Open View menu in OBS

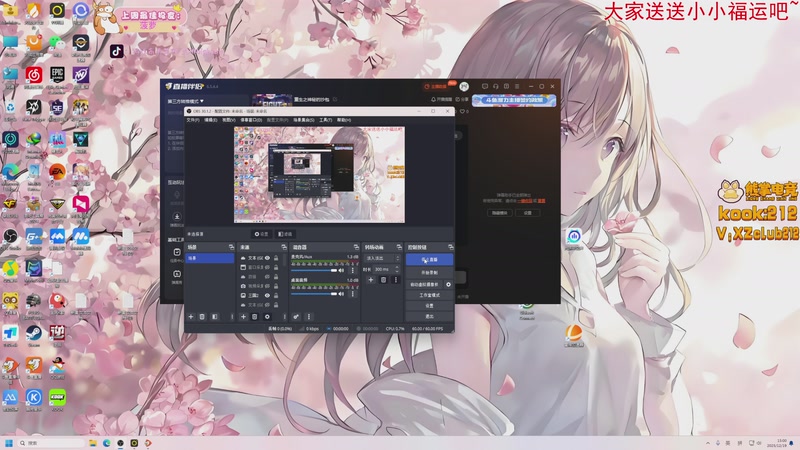229,120
